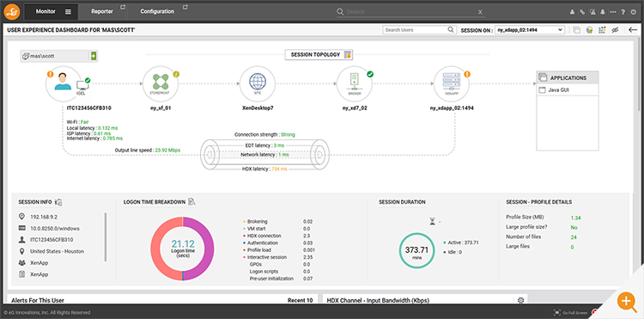Click the header icon left of the bell
Viewport: 644px width, 319px height.
(592, 12)
